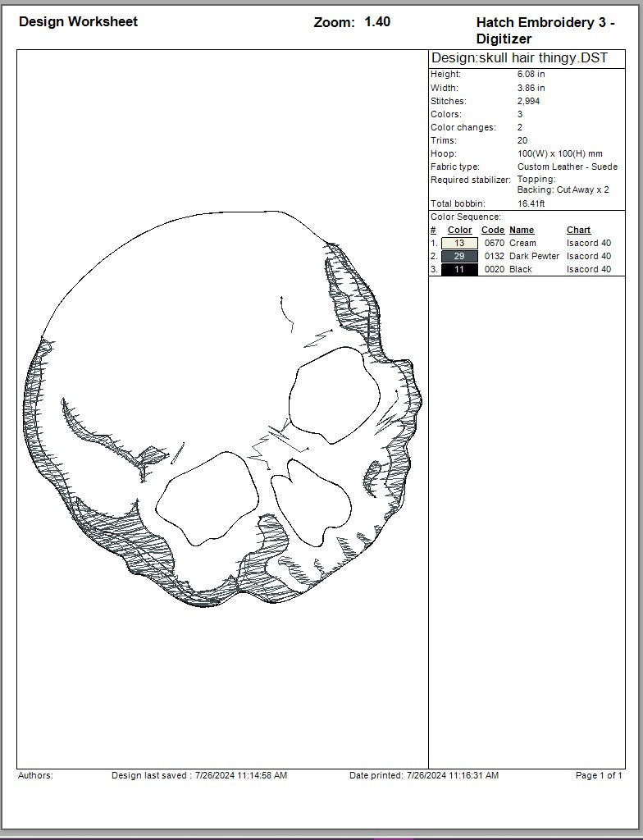Click the Black color swatch 11
Screen dimensions: 643x840
pyautogui.click(x=459, y=269)
